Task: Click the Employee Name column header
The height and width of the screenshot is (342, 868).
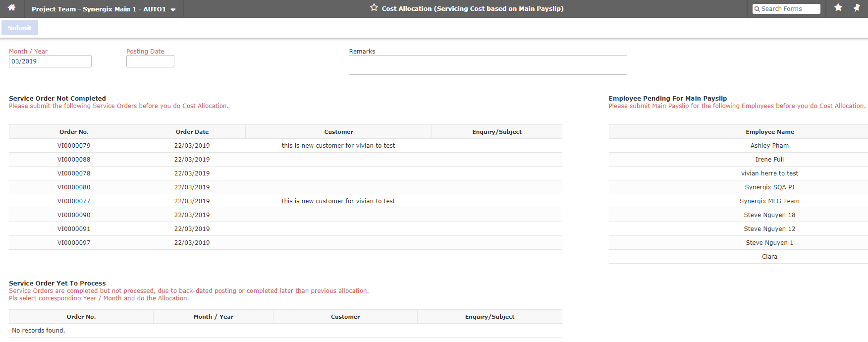Action: pos(769,132)
